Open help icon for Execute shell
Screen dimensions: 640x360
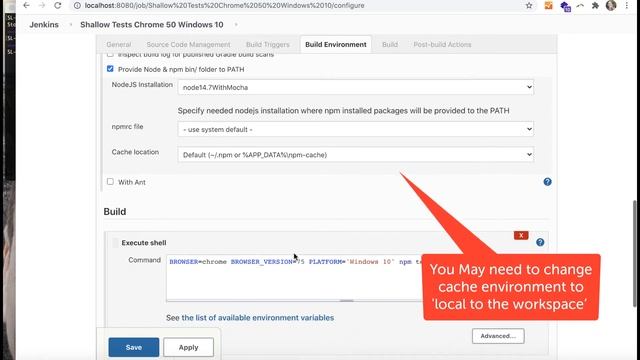(540, 242)
